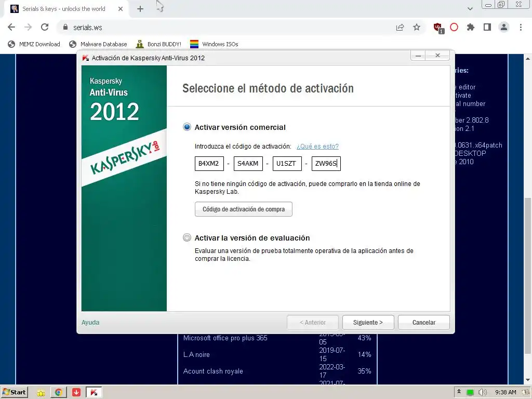Image resolution: width=532 pixels, height=399 pixels.
Task: Click page scrollbar down arrow
Action: [x=528, y=380]
